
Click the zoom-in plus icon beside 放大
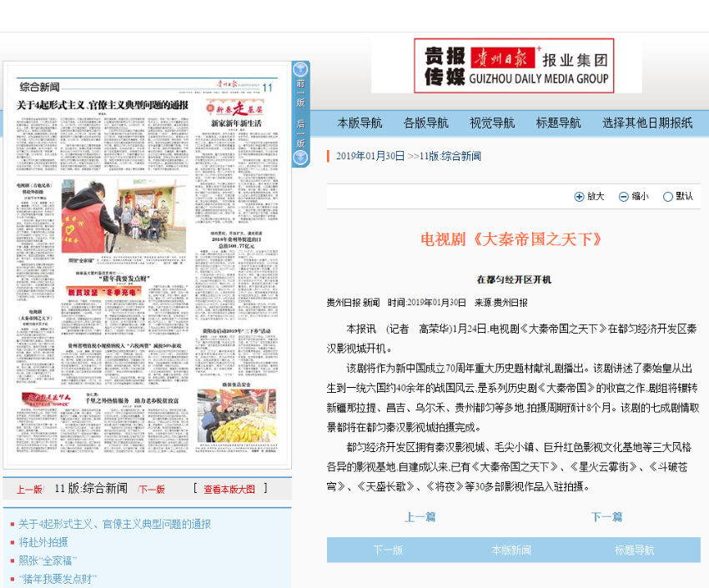coord(579,197)
